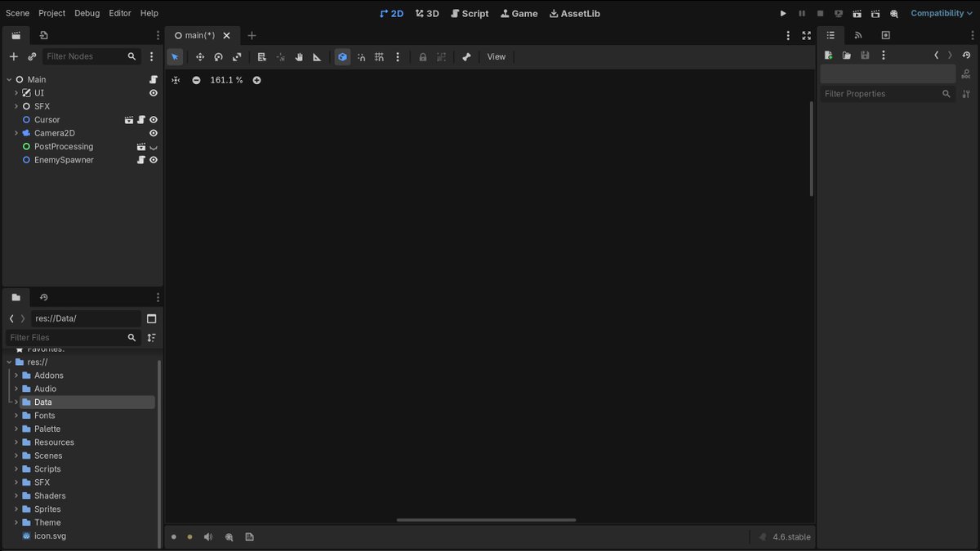This screenshot has width=980, height=551.
Task: Expand the UI node in scene tree
Action: [16, 93]
